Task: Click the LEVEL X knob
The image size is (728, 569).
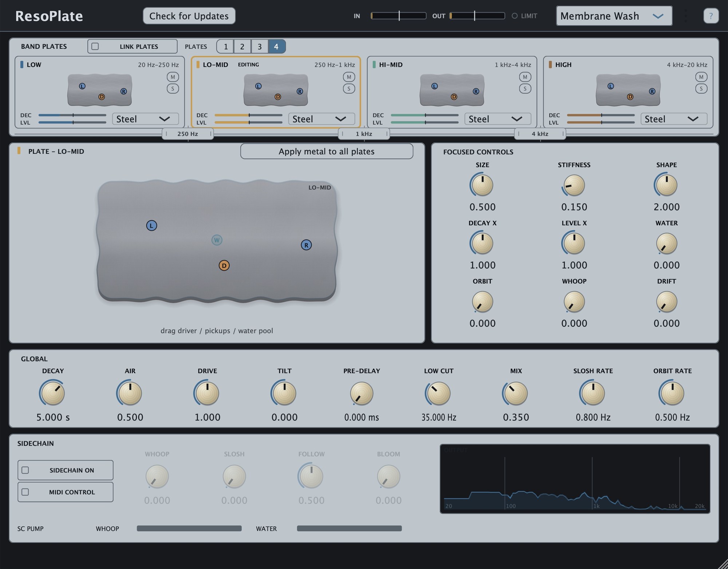Action: pyautogui.click(x=574, y=243)
